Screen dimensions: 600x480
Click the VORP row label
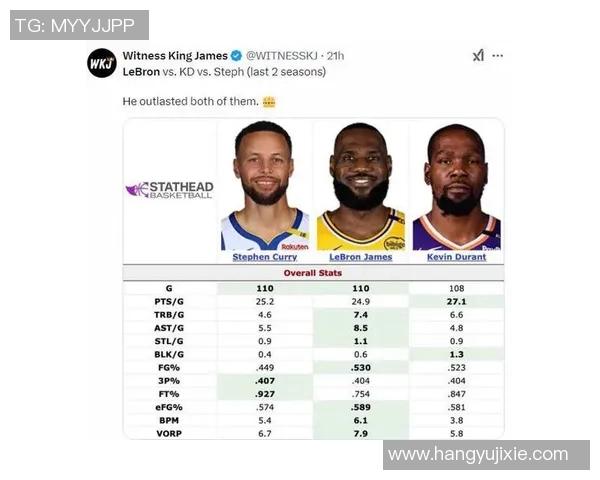coord(169,433)
